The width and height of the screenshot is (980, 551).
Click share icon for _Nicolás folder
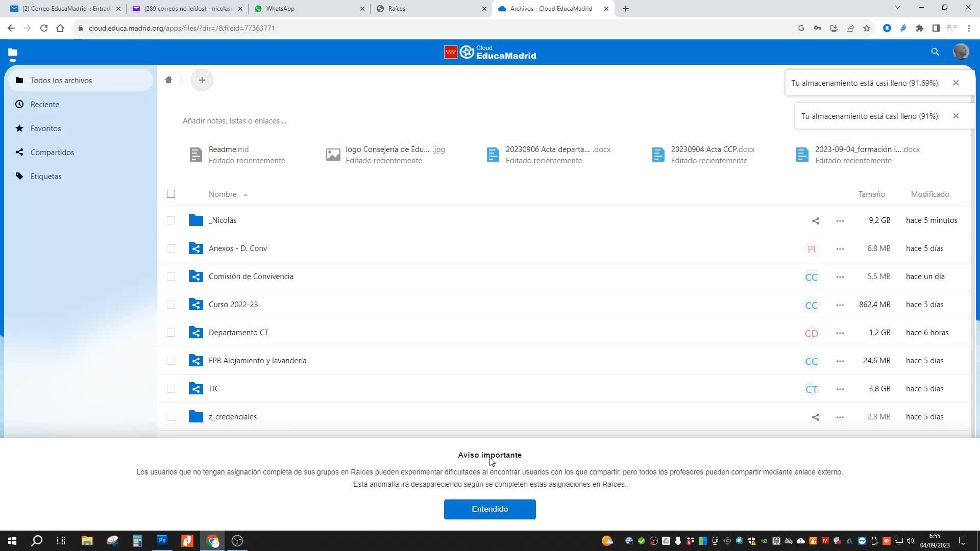point(815,221)
